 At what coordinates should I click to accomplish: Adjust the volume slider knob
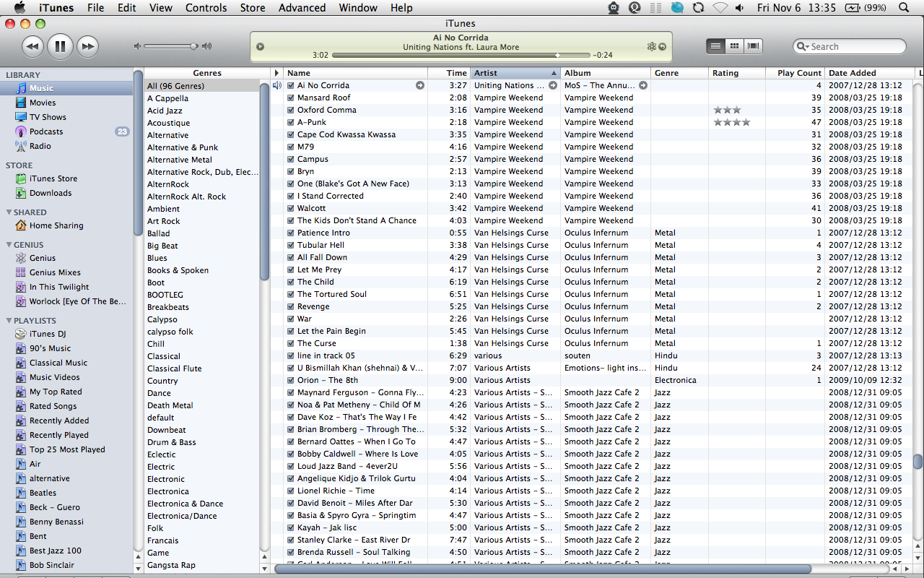pos(193,46)
